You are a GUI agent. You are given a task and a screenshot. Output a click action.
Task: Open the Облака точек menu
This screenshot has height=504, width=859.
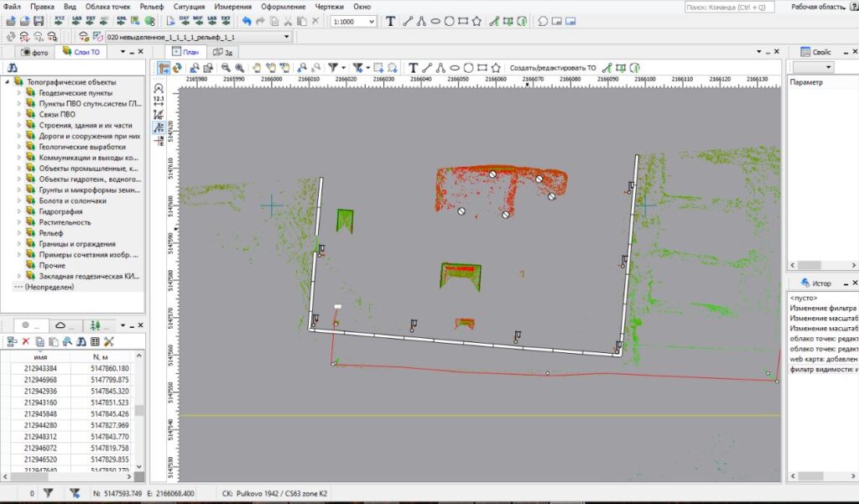[108, 7]
